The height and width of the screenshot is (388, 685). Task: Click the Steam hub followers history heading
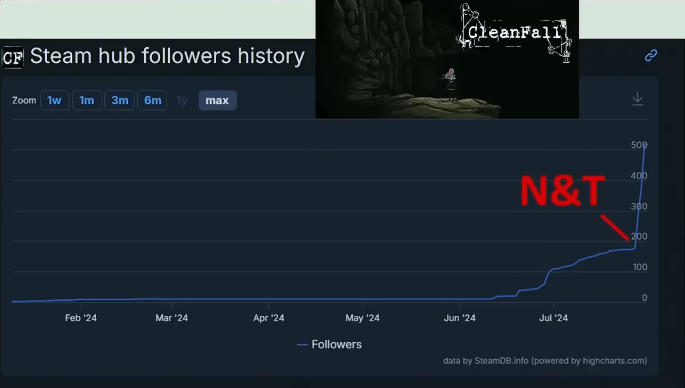point(167,56)
